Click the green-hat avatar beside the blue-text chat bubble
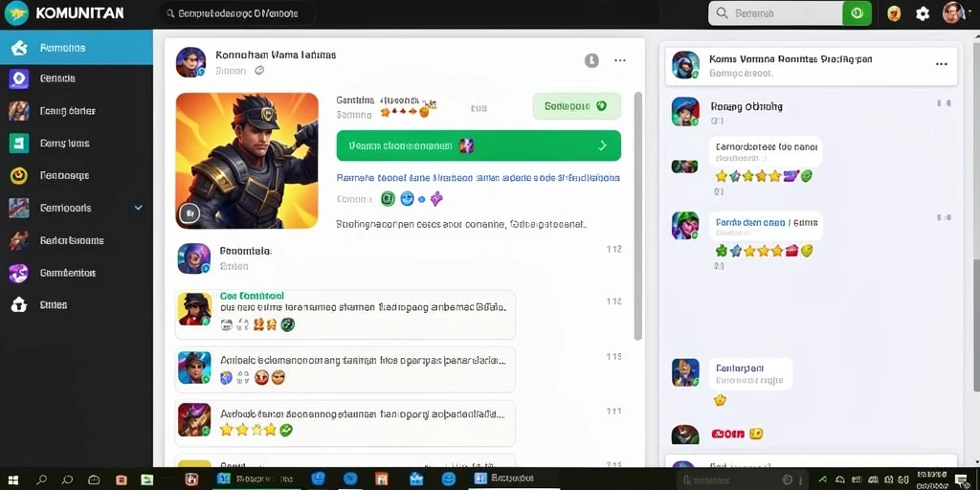Viewport: 980px width, 490px height. click(x=685, y=226)
